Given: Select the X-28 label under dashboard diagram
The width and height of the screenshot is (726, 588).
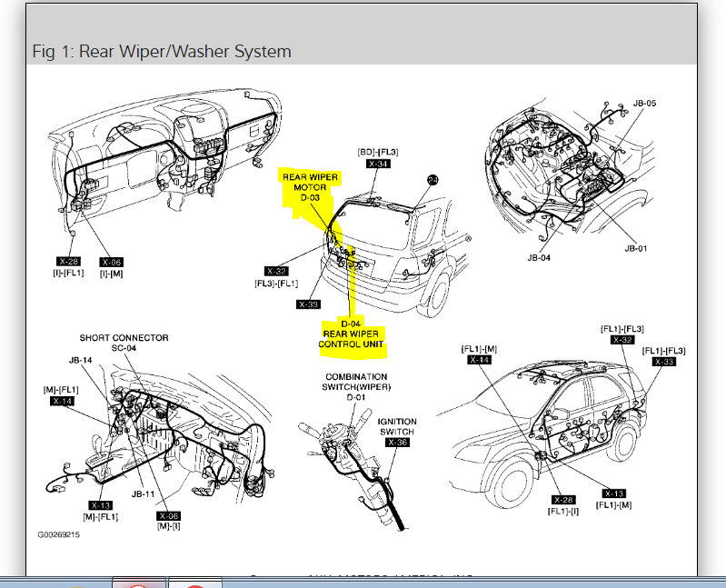Looking at the screenshot, I should click(68, 261).
